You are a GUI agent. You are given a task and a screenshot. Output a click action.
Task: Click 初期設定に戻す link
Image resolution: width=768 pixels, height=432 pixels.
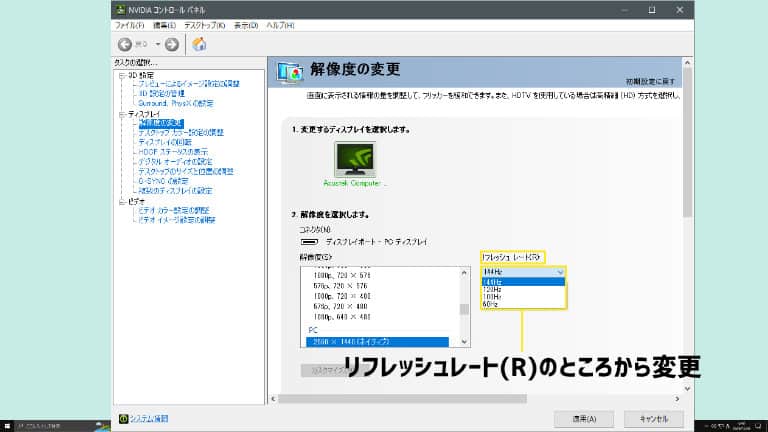650,81
